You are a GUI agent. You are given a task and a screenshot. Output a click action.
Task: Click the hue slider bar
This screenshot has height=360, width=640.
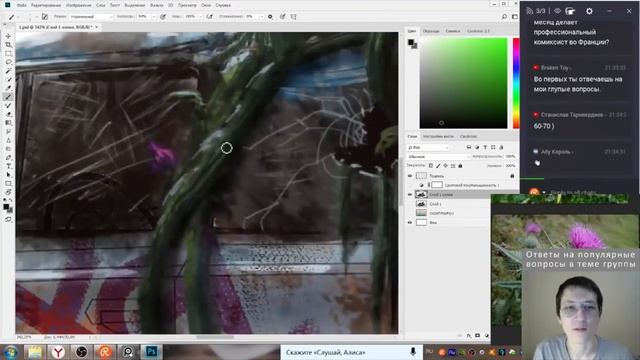[516, 83]
